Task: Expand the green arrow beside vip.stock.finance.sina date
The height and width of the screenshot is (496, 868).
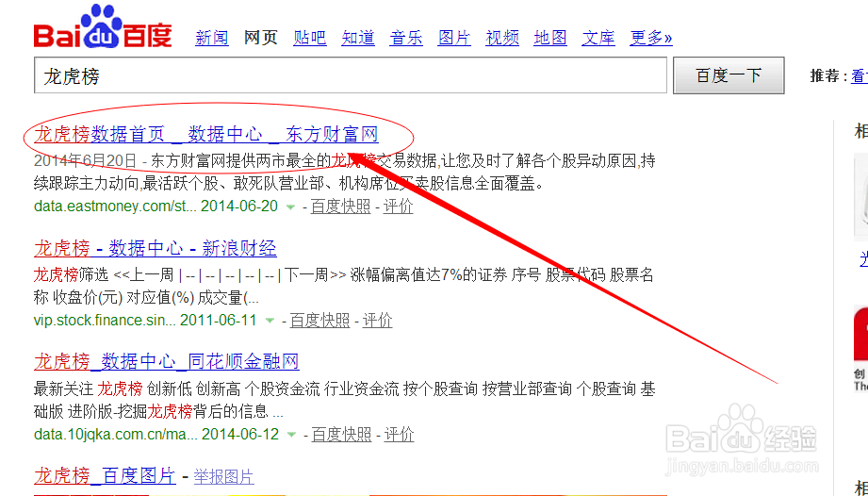Action: pyautogui.click(x=270, y=321)
